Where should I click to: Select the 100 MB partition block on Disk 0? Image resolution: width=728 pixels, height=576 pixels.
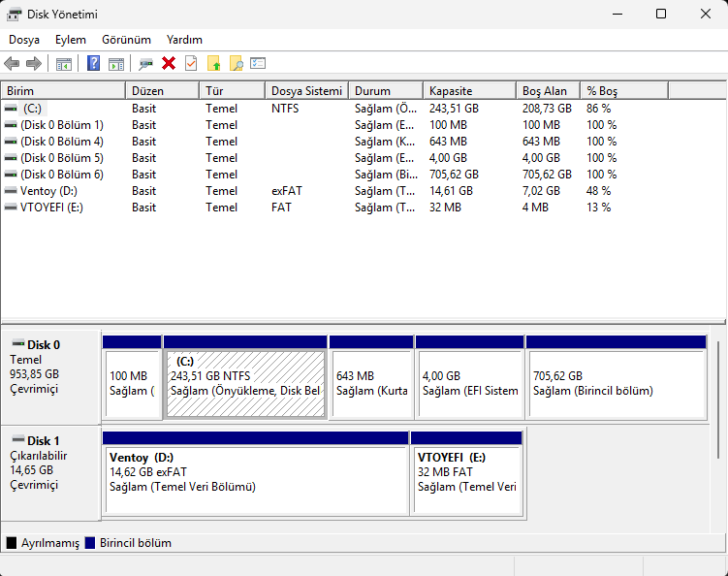point(133,377)
